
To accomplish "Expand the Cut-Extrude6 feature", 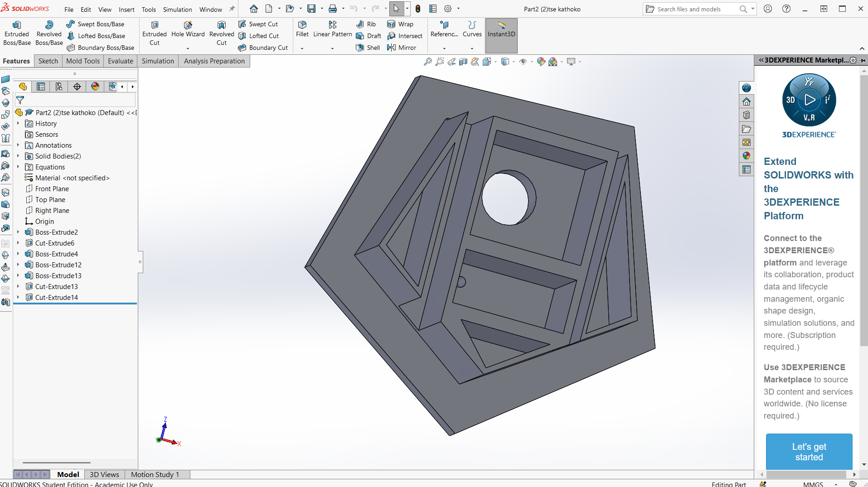I will pyautogui.click(x=18, y=243).
